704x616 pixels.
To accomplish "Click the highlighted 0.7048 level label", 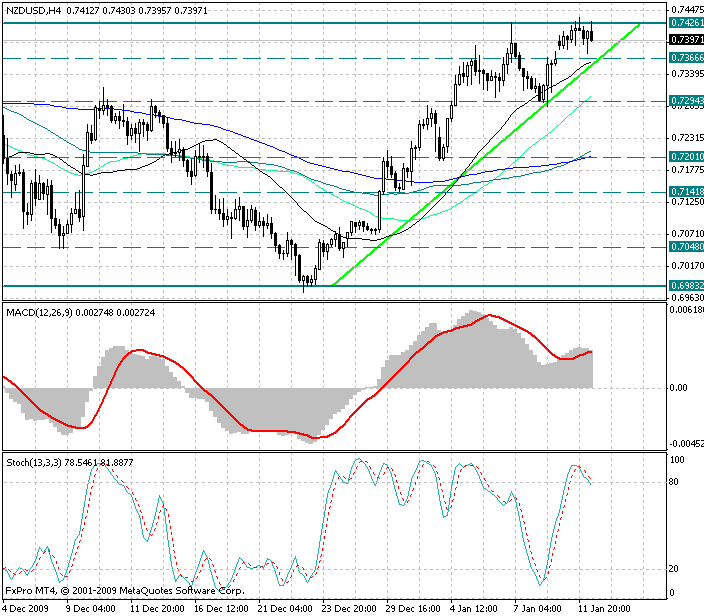I will 686,246.
